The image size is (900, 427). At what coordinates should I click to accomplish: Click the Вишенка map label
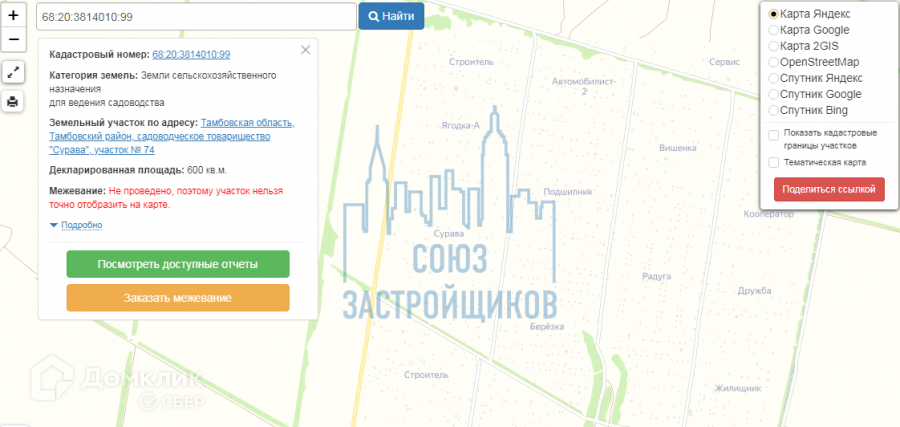pyautogui.click(x=677, y=148)
